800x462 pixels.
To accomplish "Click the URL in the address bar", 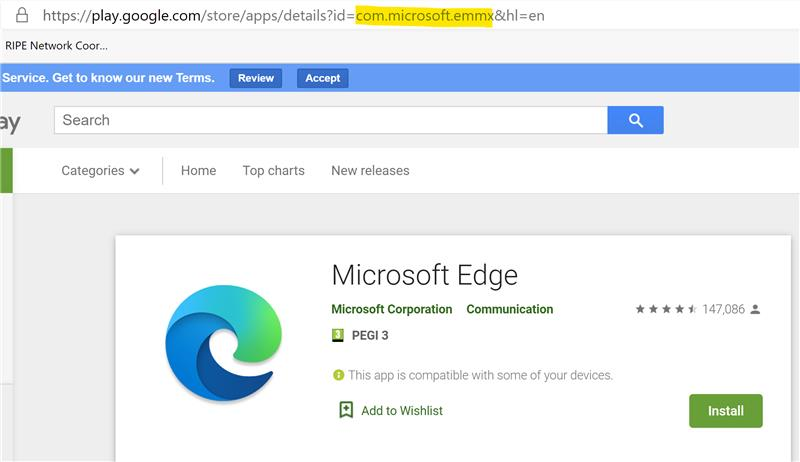I will [x=293, y=15].
